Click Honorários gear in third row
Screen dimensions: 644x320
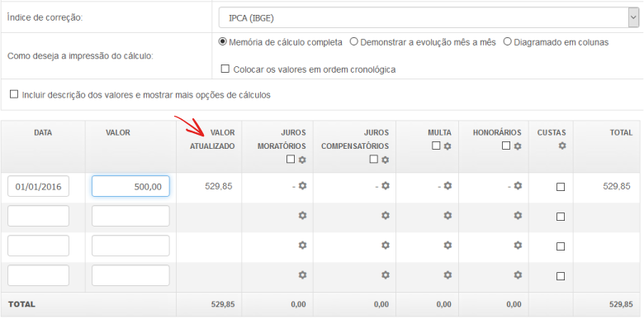point(518,245)
